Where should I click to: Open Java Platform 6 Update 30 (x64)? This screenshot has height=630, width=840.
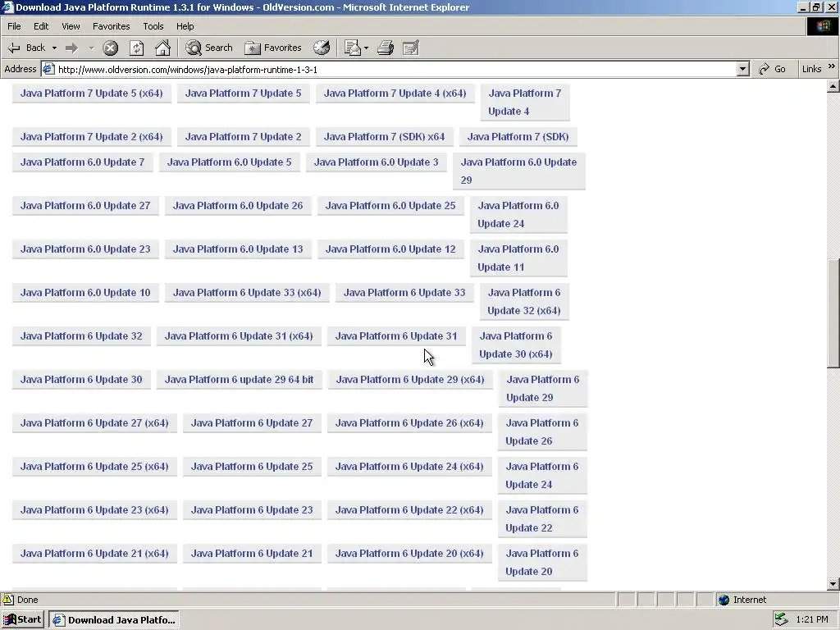click(516, 345)
